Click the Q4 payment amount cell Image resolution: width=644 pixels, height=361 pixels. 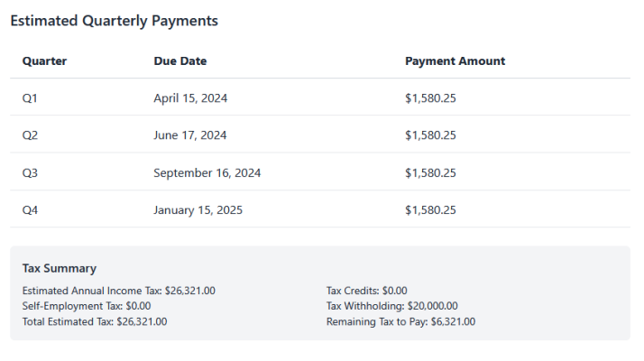coord(430,210)
